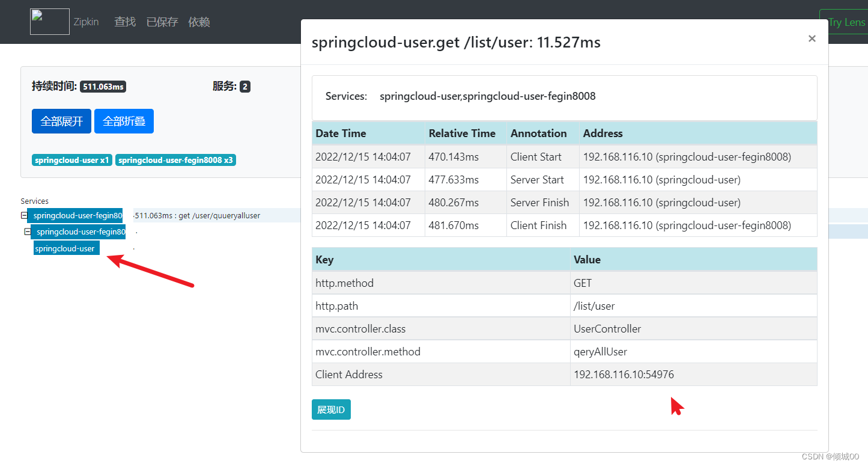868x466 pixels.
Task: Open the 依赖 navigation item
Action: [199, 22]
